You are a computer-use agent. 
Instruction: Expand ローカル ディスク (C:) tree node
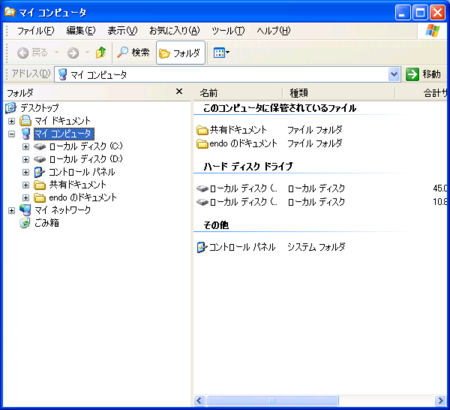26,147
